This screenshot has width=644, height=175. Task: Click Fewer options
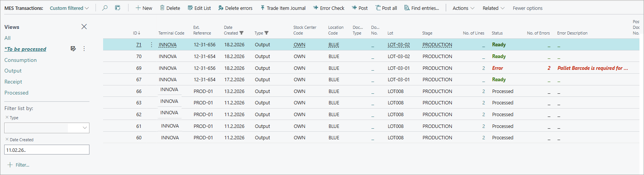528,8
